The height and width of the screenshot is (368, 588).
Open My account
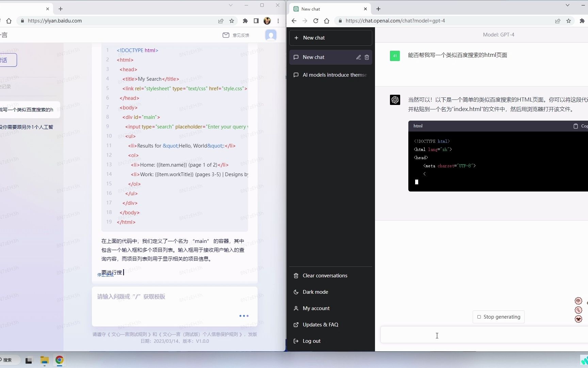[x=330, y=308]
